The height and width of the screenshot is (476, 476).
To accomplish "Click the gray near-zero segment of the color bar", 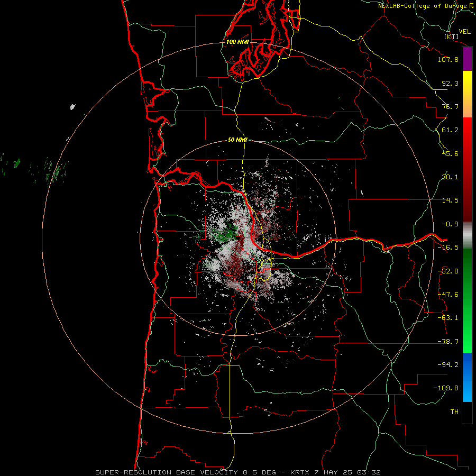I will (467, 235).
